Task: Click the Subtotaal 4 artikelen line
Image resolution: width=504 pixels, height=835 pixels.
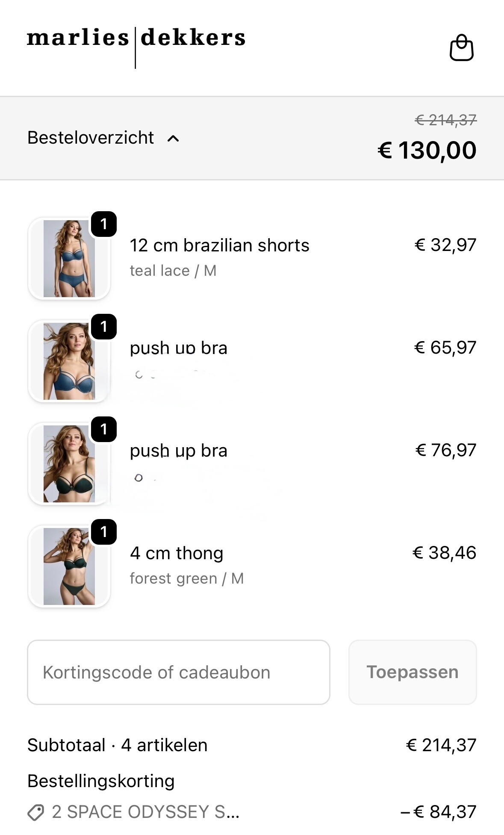Action: coord(118,745)
